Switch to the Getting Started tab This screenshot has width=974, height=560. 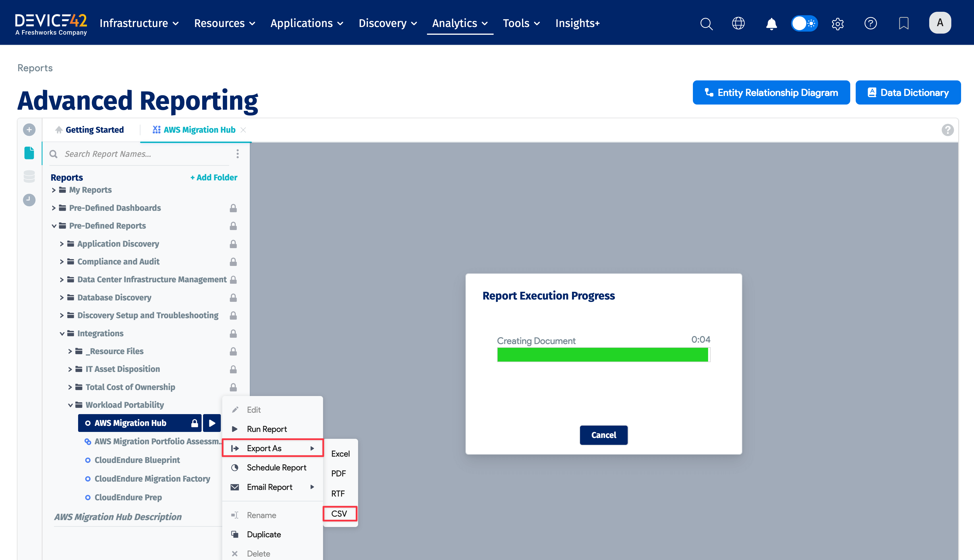pyautogui.click(x=89, y=130)
